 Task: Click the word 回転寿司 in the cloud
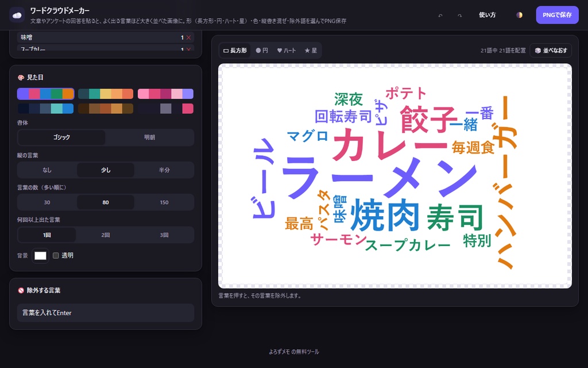click(x=343, y=117)
